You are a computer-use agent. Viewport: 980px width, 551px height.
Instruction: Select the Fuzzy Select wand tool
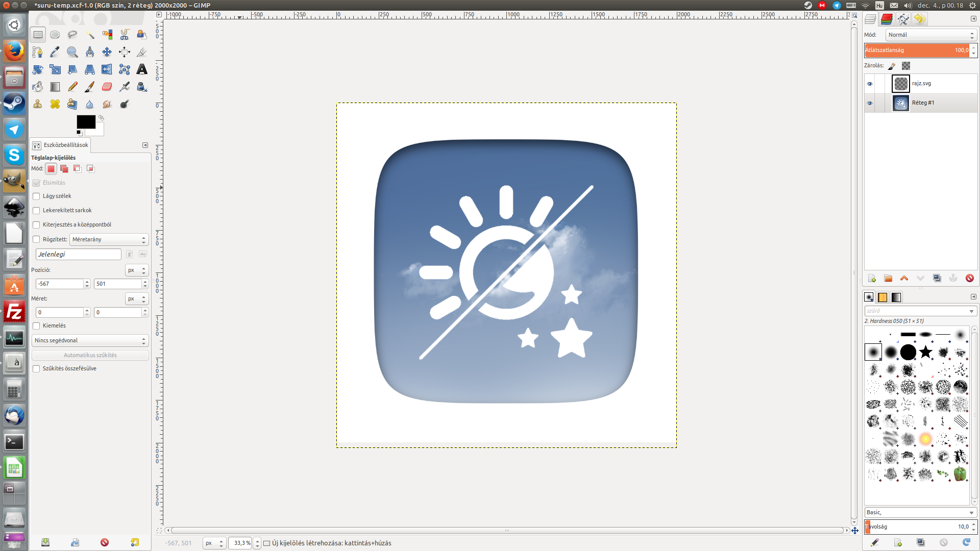[90, 35]
